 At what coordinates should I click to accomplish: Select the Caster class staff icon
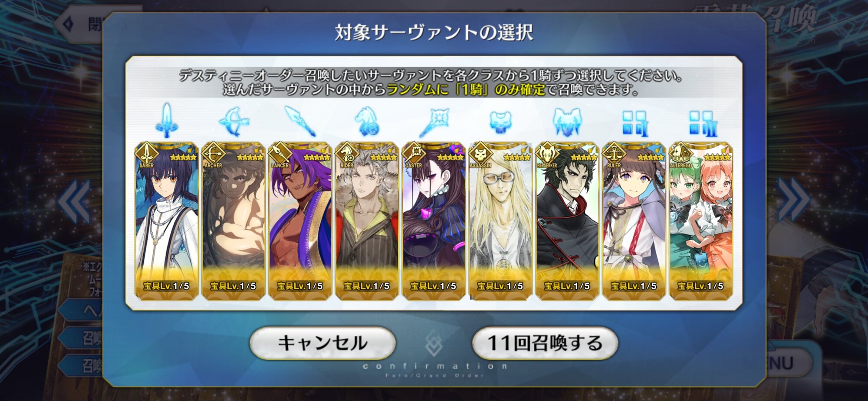pyautogui.click(x=434, y=122)
